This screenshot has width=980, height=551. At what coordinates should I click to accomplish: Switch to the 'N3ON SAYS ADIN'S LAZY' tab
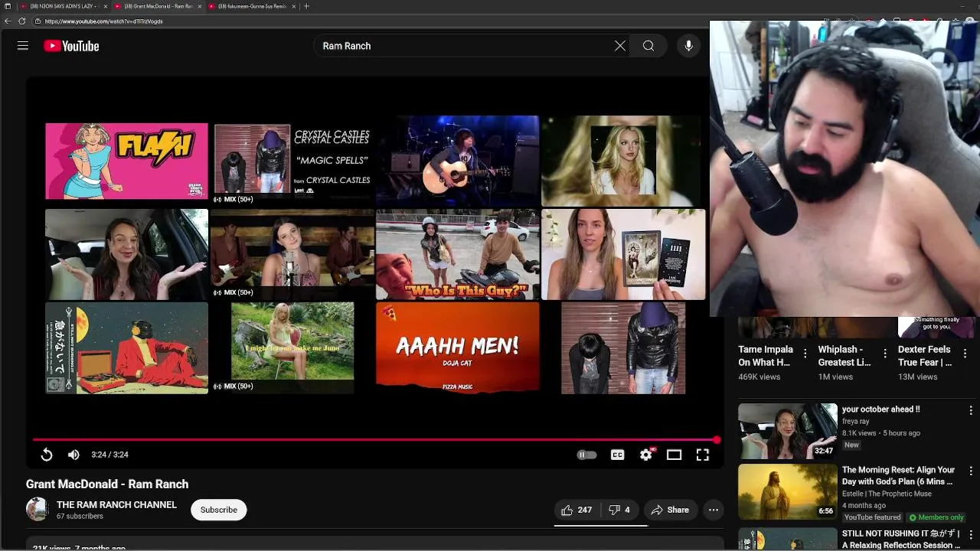(x=63, y=6)
